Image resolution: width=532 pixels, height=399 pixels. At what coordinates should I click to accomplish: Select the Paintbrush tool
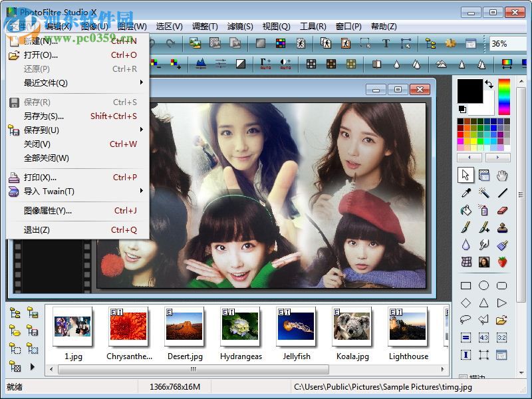(465, 228)
